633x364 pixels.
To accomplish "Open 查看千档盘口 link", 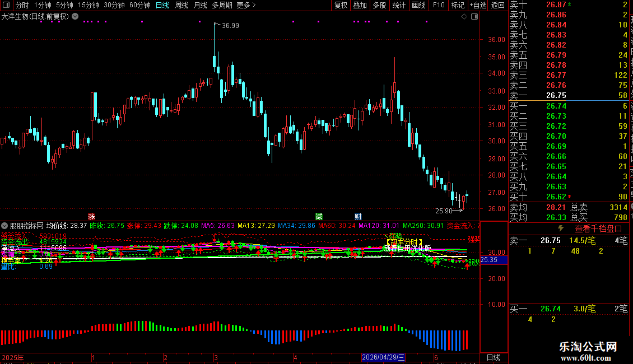I will (598, 229).
